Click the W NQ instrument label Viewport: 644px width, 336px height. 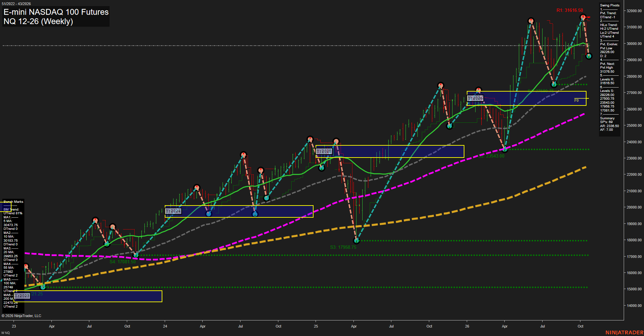coord(5,333)
